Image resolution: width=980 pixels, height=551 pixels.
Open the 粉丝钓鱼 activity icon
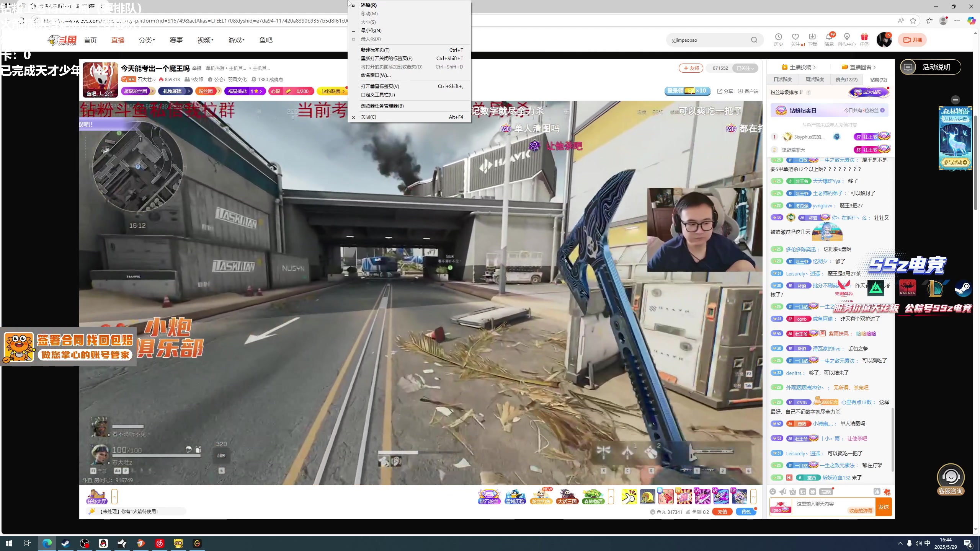pos(541,497)
